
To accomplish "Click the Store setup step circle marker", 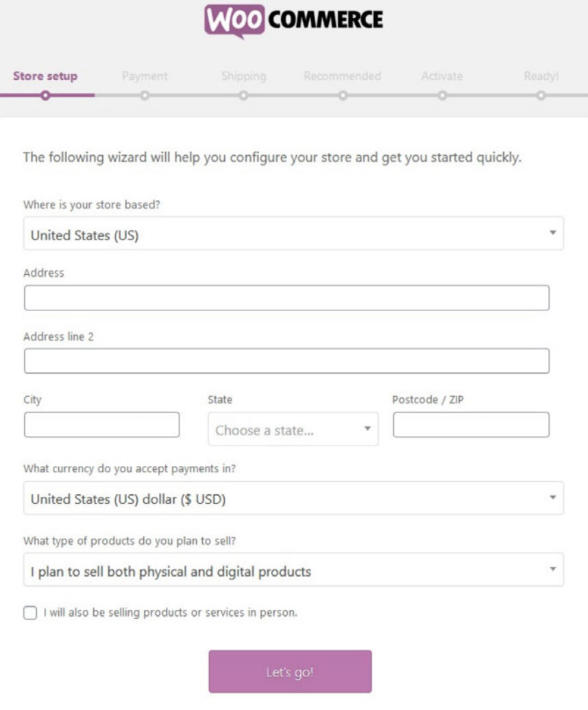I will click(45, 96).
